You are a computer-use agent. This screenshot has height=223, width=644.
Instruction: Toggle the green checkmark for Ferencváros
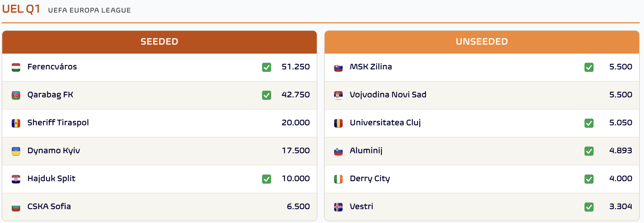click(x=267, y=67)
